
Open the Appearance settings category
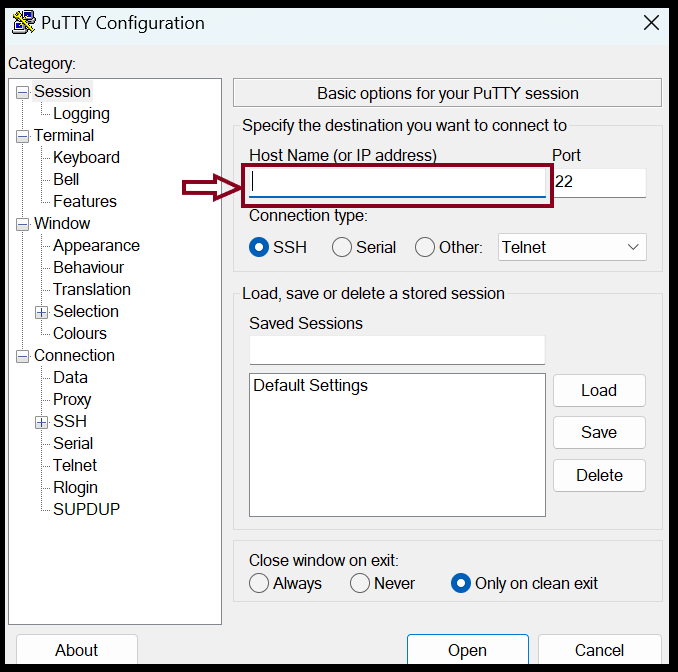[x=96, y=246]
